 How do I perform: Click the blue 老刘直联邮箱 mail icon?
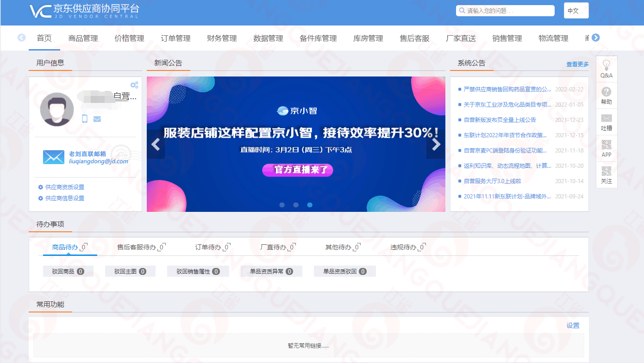[53, 157]
